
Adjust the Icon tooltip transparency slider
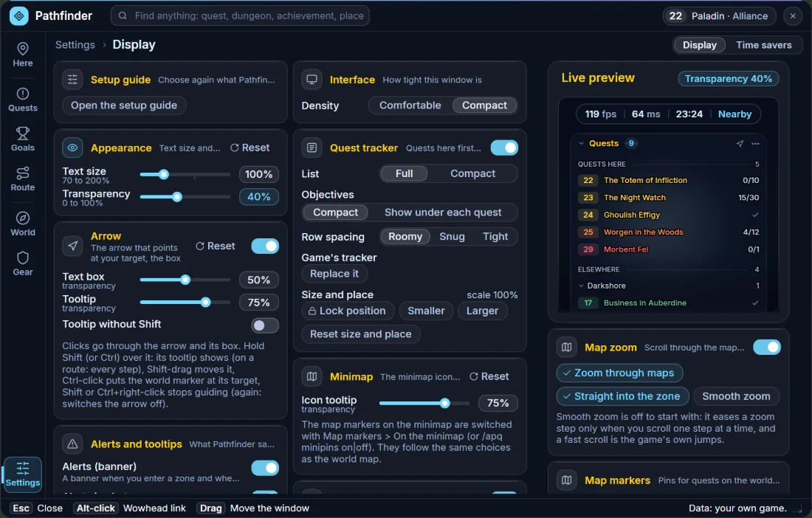click(445, 403)
